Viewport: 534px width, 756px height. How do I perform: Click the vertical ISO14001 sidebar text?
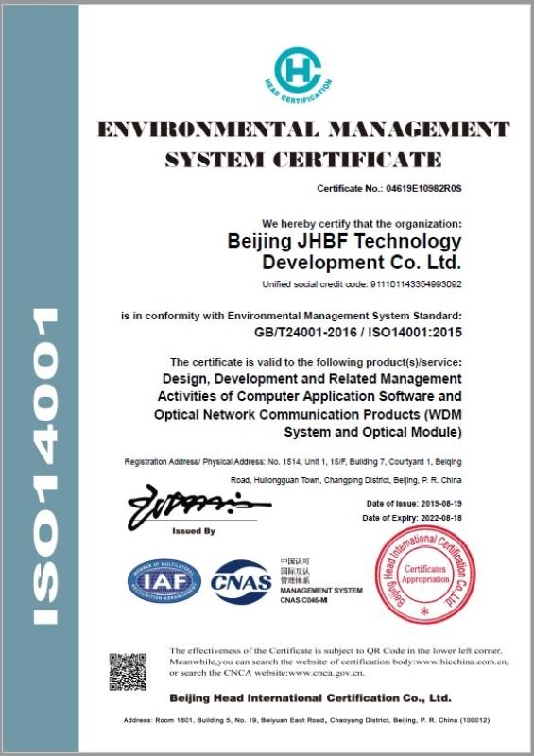tap(45, 465)
